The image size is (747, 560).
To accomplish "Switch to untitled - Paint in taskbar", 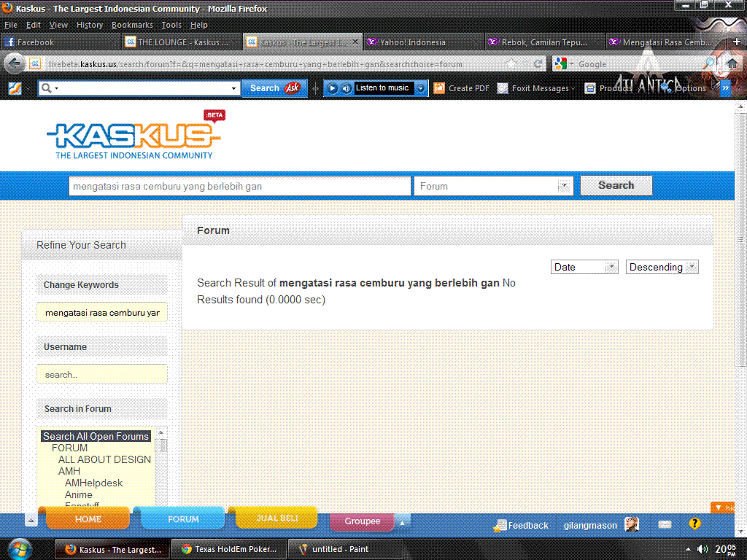I will click(345, 549).
